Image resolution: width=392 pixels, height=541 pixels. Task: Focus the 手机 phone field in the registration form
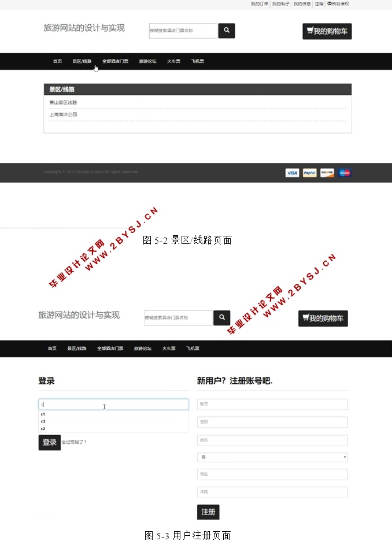click(272, 492)
